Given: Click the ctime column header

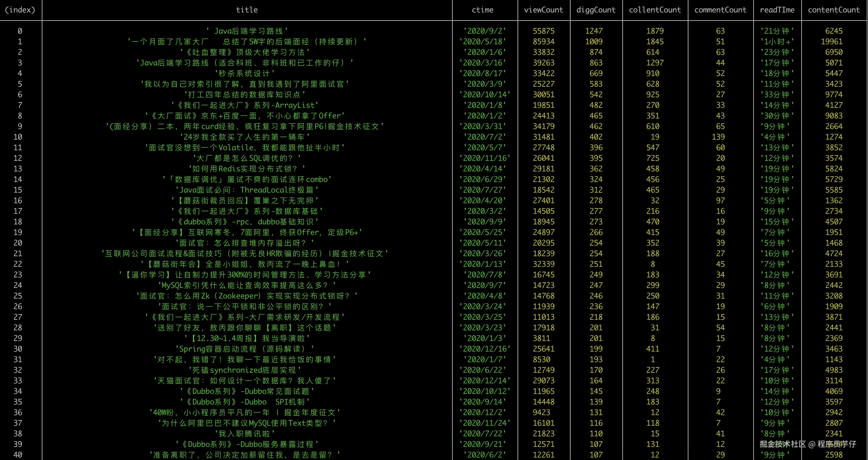Looking at the screenshot, I should pyautogui.click(x=482, y=10).
